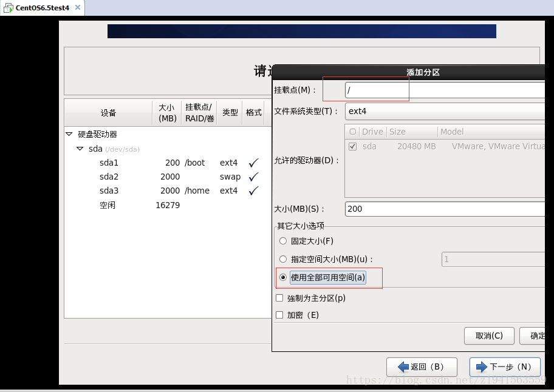This screenshot has width=554, height=392.
Task: Enable 强制为主分区(p) checkbox
Action: pyautogui.click(x=279, y=298)
